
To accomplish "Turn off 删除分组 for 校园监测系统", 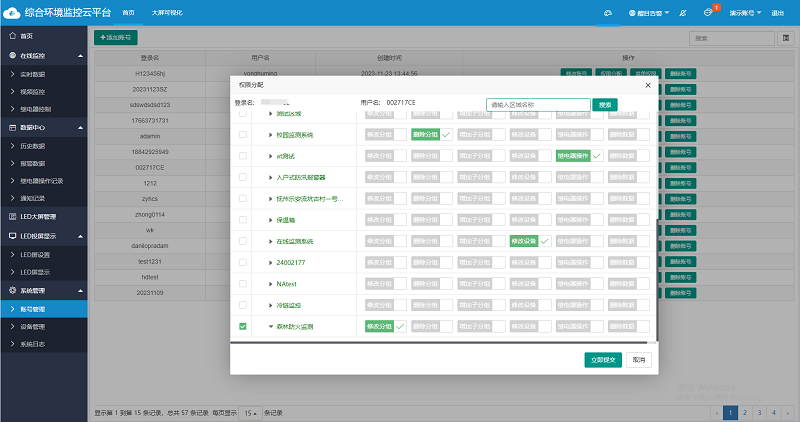I will coord(432,135).
